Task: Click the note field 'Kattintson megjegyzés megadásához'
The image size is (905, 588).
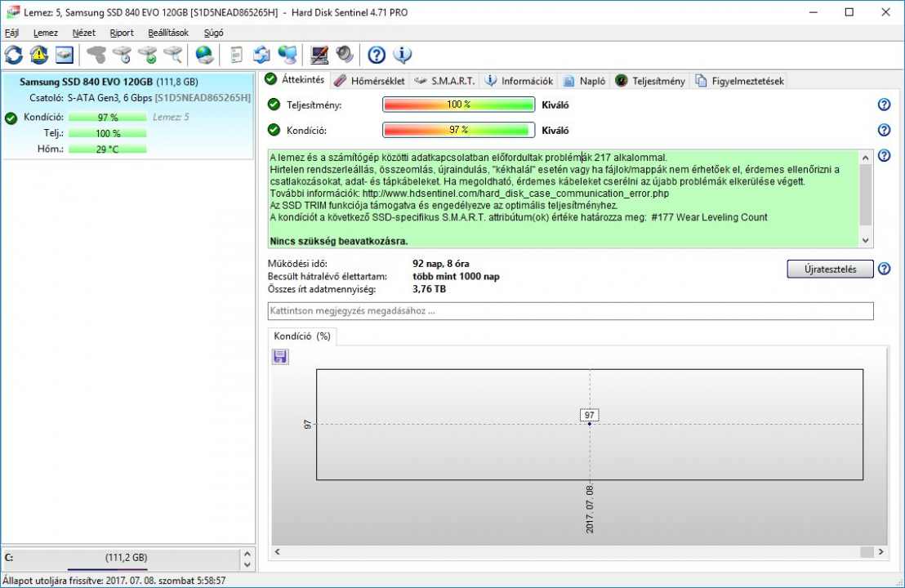Action: pos(570,310)
